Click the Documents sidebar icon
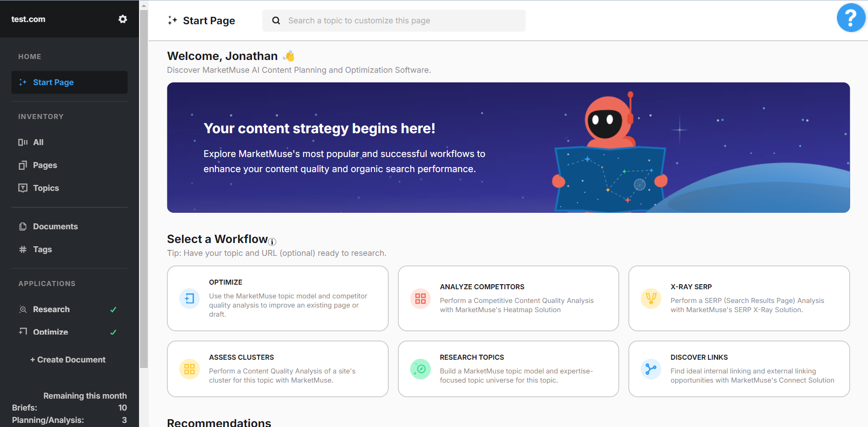 [x=23, y=227]
